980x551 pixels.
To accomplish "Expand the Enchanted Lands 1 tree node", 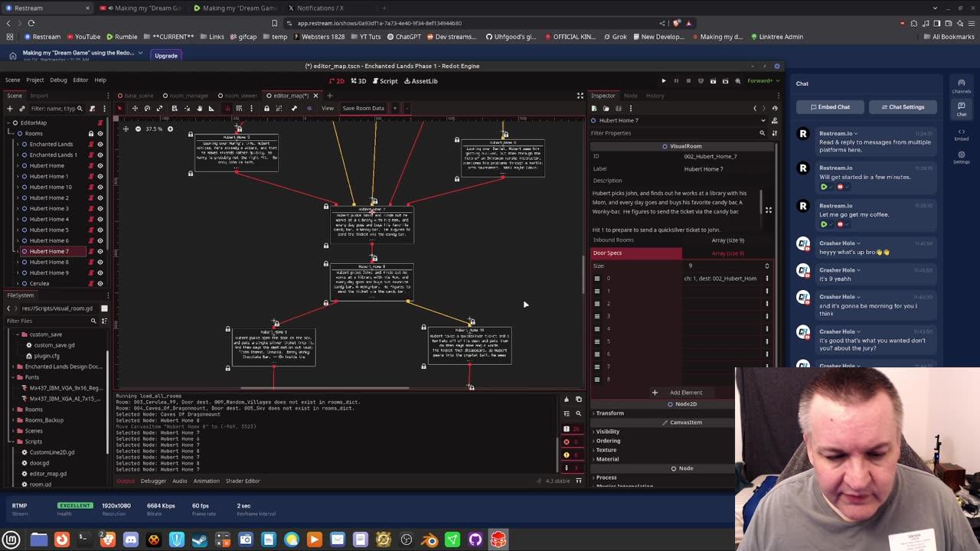I will [18, 155].
